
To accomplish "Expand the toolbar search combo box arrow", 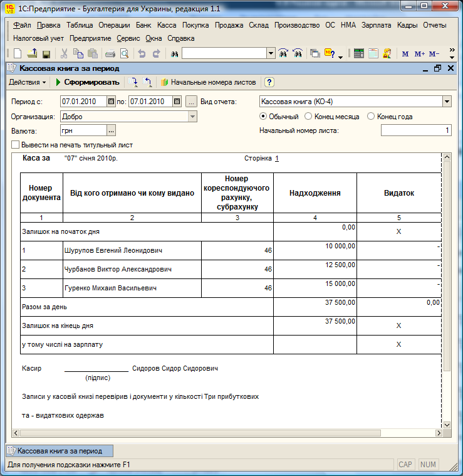I will tap(271, 54).
